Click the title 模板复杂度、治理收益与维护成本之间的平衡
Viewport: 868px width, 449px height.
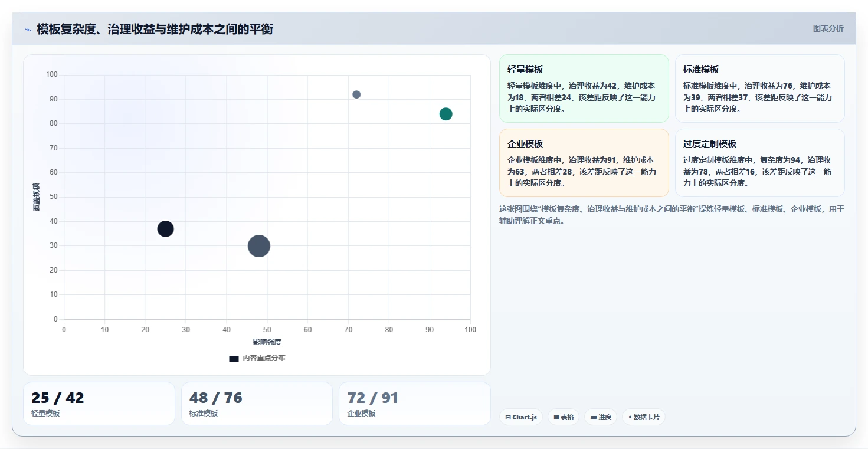click(155, 29)
